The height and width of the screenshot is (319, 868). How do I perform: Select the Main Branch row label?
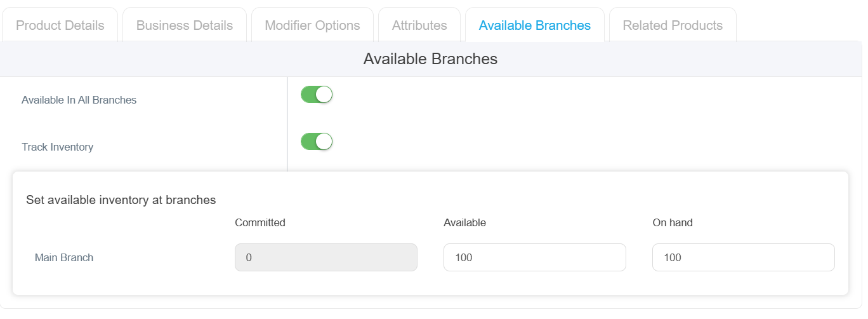point(64,257)
